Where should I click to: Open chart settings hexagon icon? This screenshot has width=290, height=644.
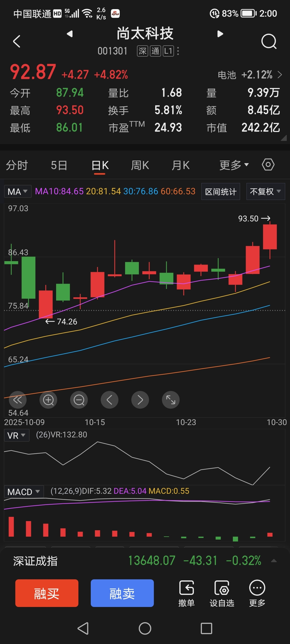coord(268,164)
